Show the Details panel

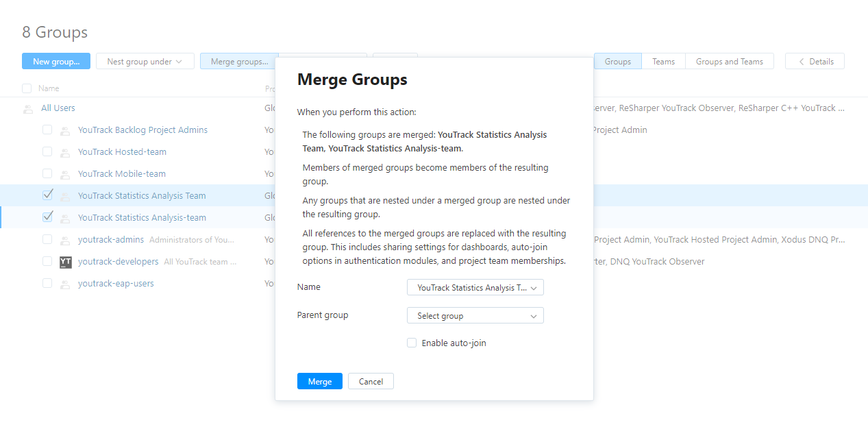point(815,62)
